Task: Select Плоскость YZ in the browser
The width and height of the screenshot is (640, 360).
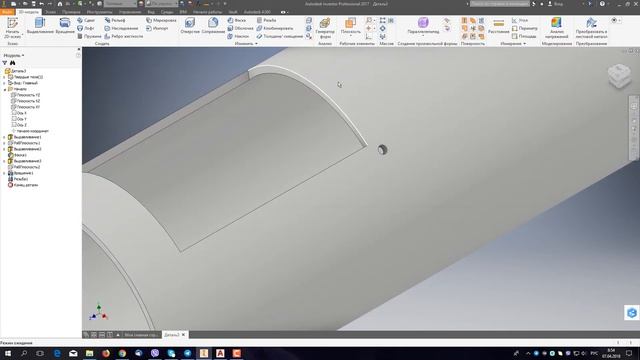Action: point(25,95)
